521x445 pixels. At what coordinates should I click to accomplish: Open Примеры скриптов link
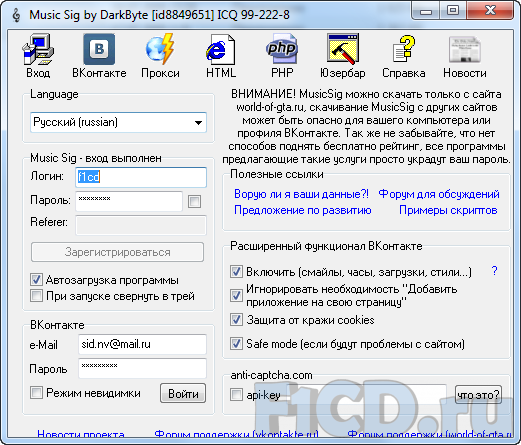coord(448,210)
